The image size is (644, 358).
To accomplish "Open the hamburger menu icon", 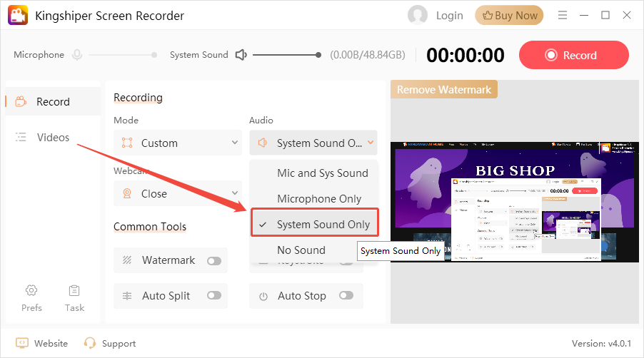I will pos(563,15).
